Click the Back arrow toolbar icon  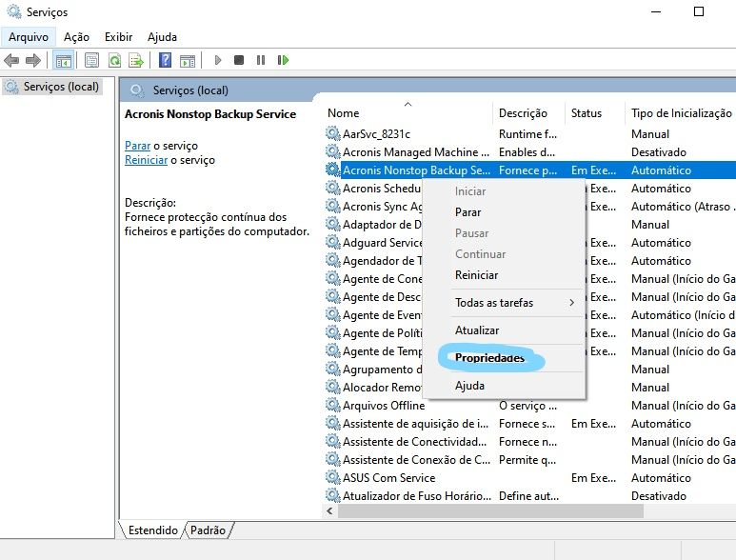(x=11, y=60)
